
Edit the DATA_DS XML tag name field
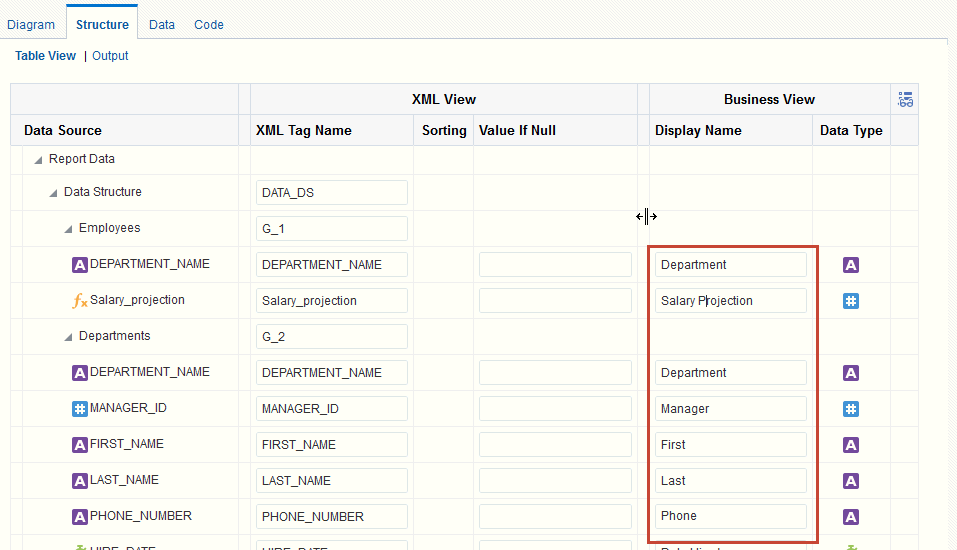tap(331, 192)
